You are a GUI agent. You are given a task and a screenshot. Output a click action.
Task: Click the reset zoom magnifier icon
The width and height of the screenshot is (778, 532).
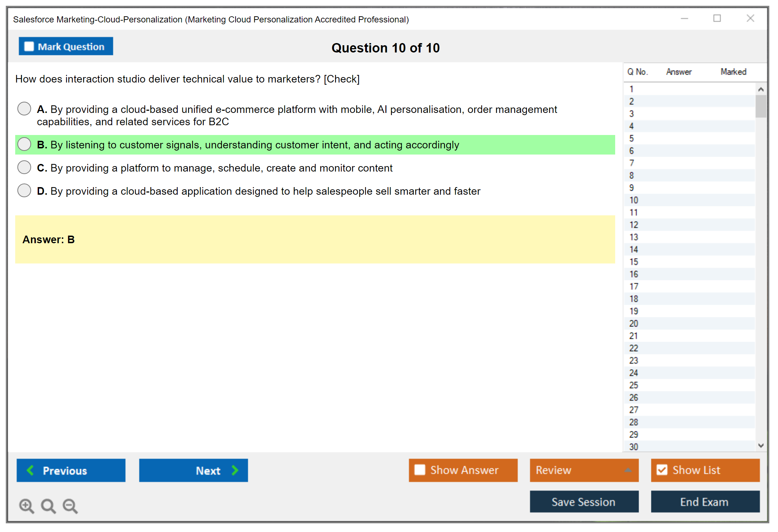pyautogui.click(x=48, y=506)
